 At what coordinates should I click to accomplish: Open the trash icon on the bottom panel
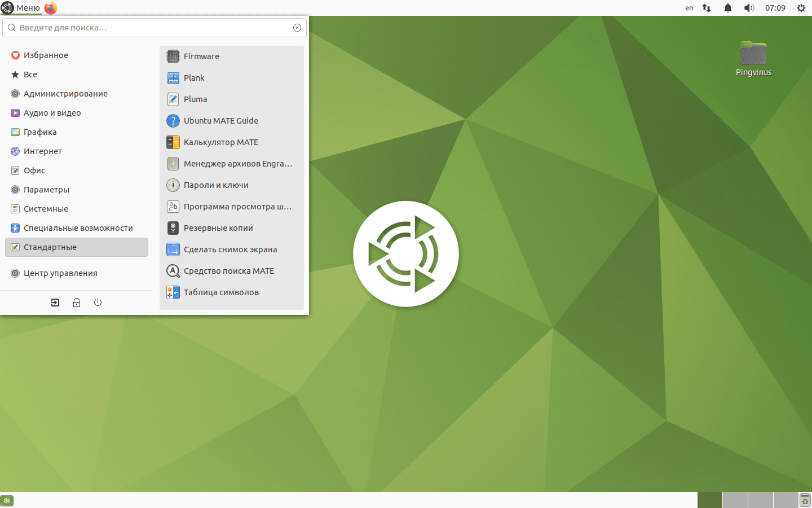pos(805,500)
